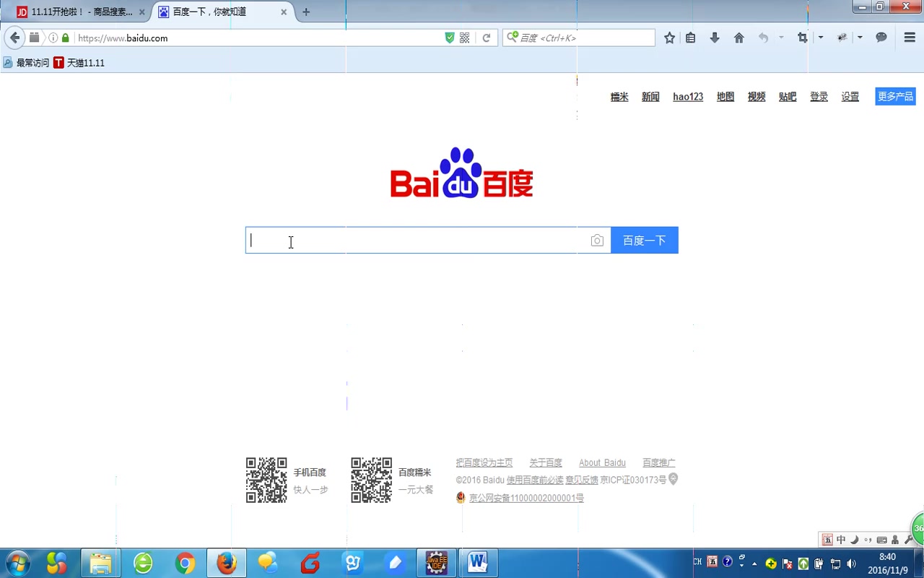Click the green security shield icon
This screenshot has width=924, height=578.
[x=450, y=38]
